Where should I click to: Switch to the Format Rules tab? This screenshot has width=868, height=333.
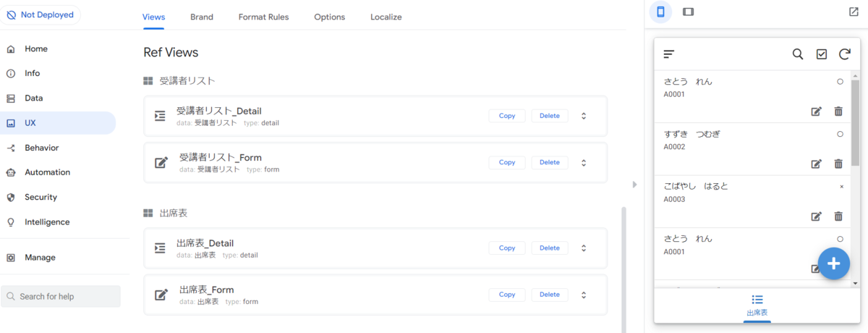tap(263, 17)
